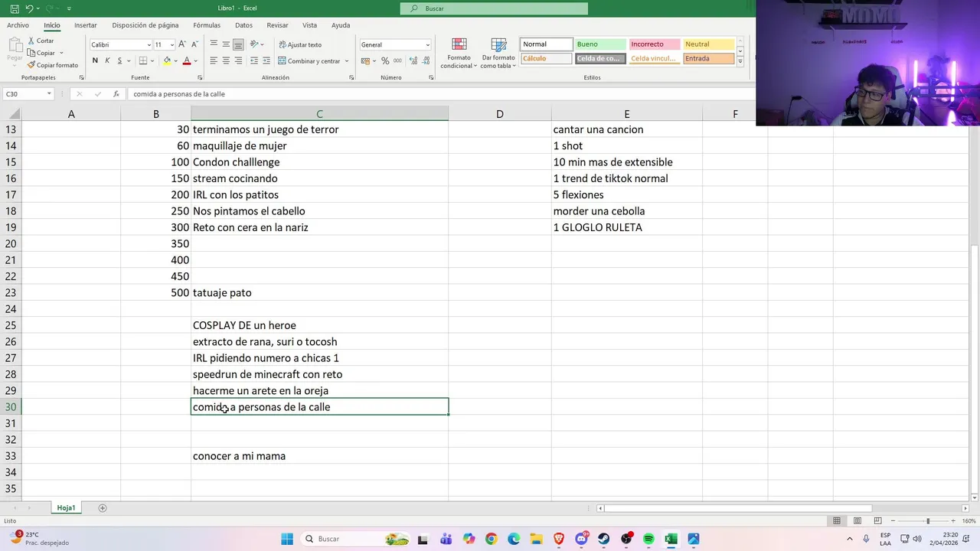
Task: Increase the cell indent
Action: coord(266,60)
